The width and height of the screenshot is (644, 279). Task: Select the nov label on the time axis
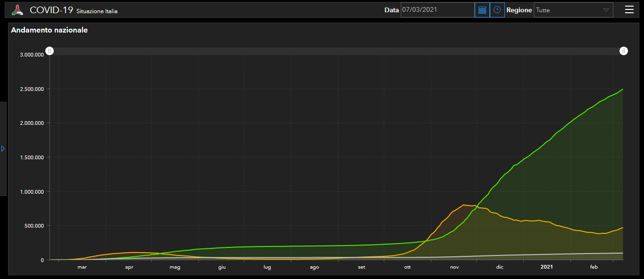(454, 267)
